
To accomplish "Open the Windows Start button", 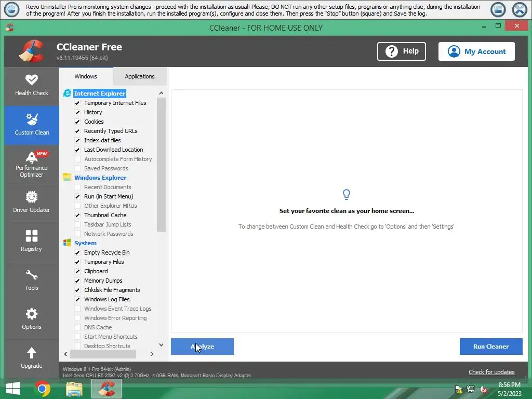I will [x=13, y=389].
